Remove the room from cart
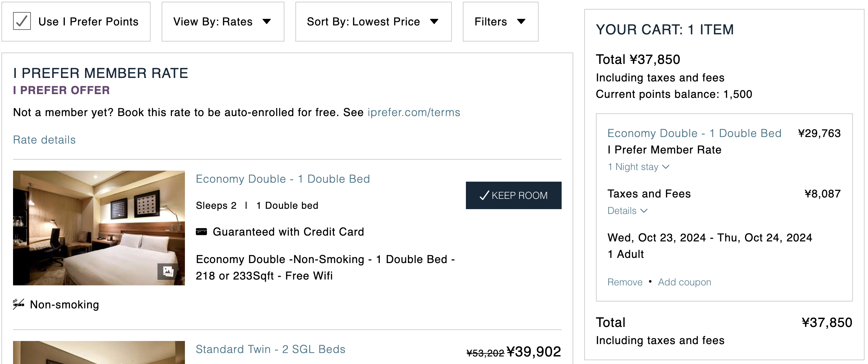 (x=625, y=282)
